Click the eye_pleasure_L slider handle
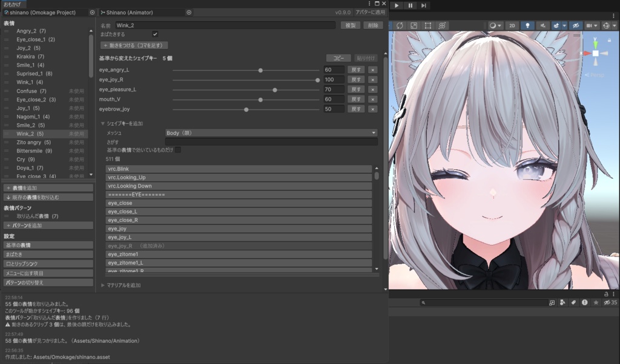The image size is (620, 364). click(x=275, y=90)
